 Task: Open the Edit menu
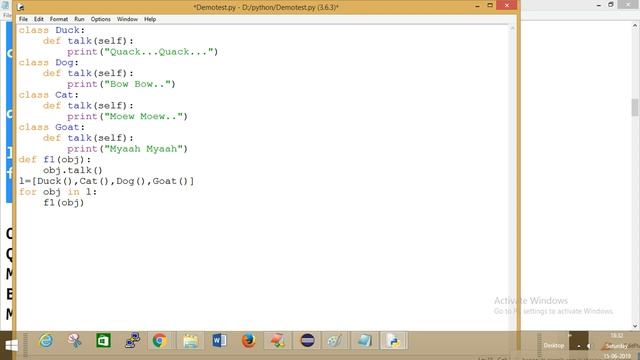[39, 19]
